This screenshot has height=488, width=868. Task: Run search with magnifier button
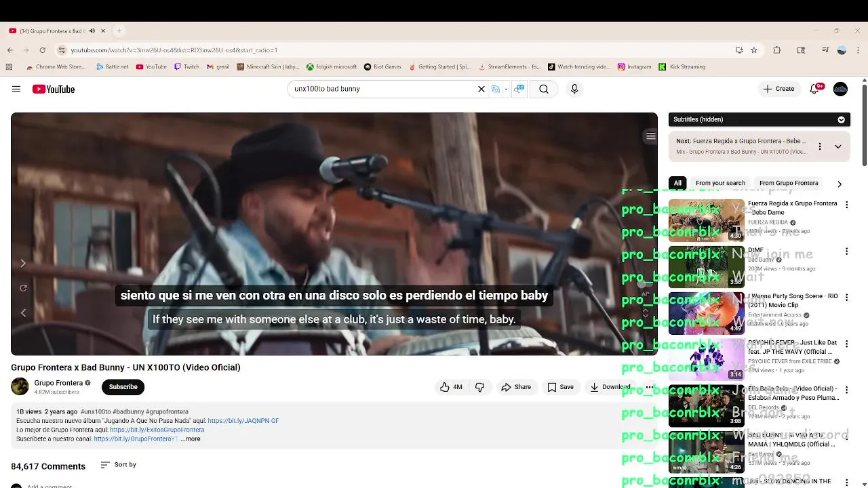click(544, 89)
